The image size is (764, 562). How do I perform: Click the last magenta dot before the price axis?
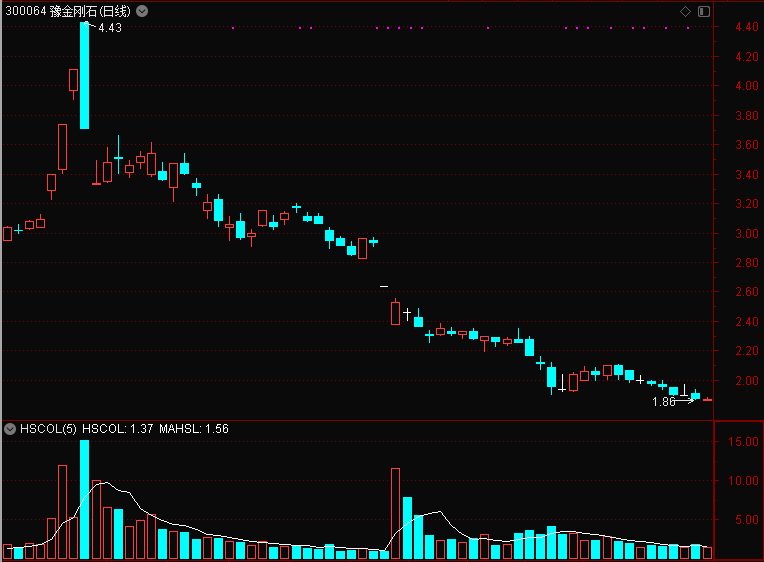pos(688,28)
